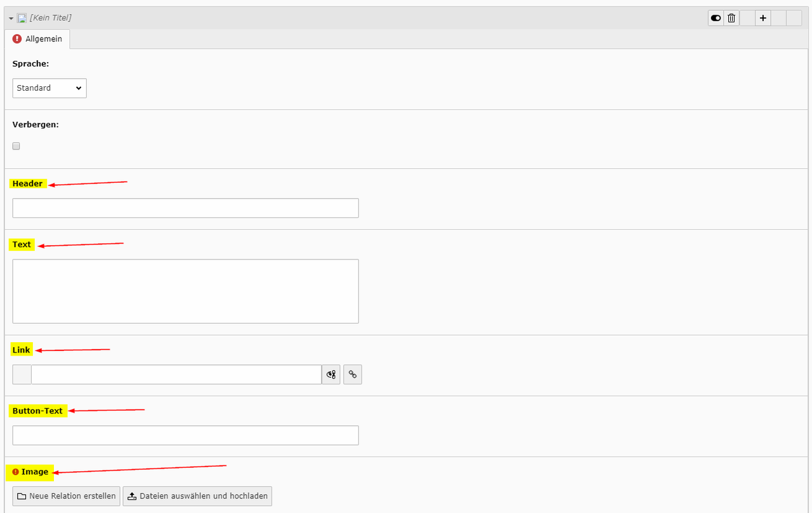Enable the Verbergen checkbox

pyautogui.click(x=16, y=146)
